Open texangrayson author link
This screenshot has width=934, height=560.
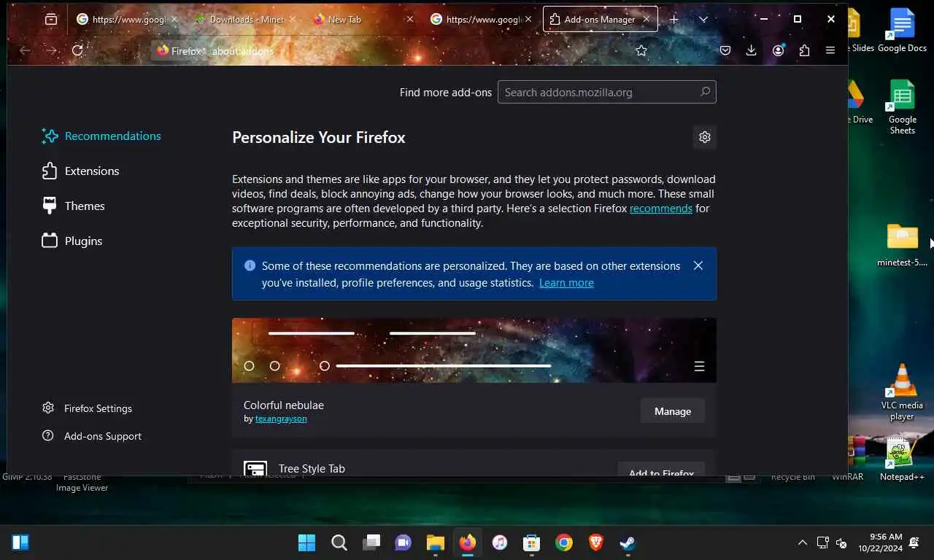click(281, 419)
